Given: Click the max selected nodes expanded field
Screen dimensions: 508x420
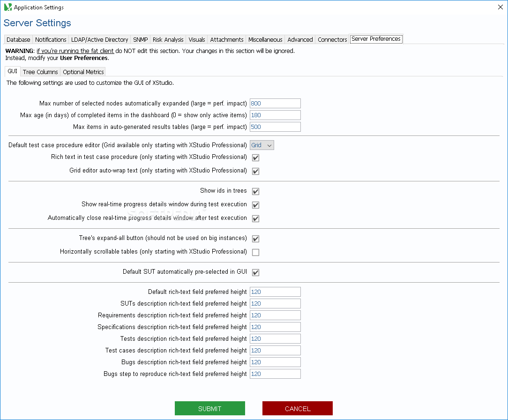Looking at the screenshot, I should click(x=275, y=104).
